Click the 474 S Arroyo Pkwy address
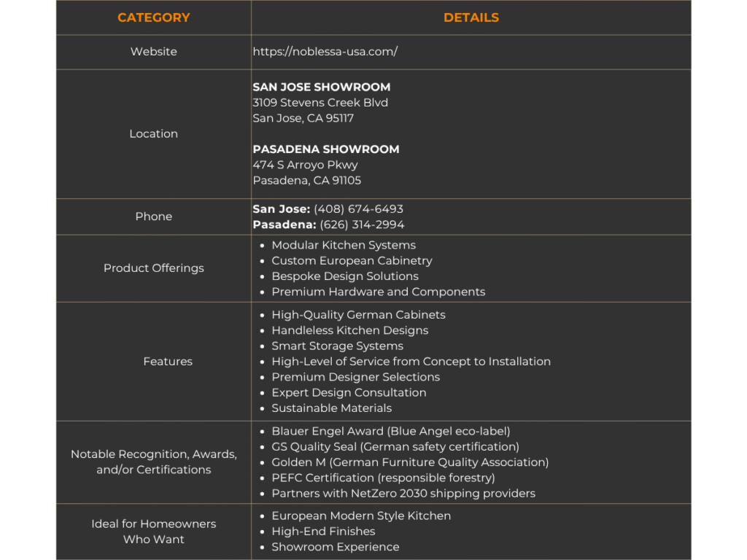The width and height of the screenshot is (747, 560). [x=305, y=165]
